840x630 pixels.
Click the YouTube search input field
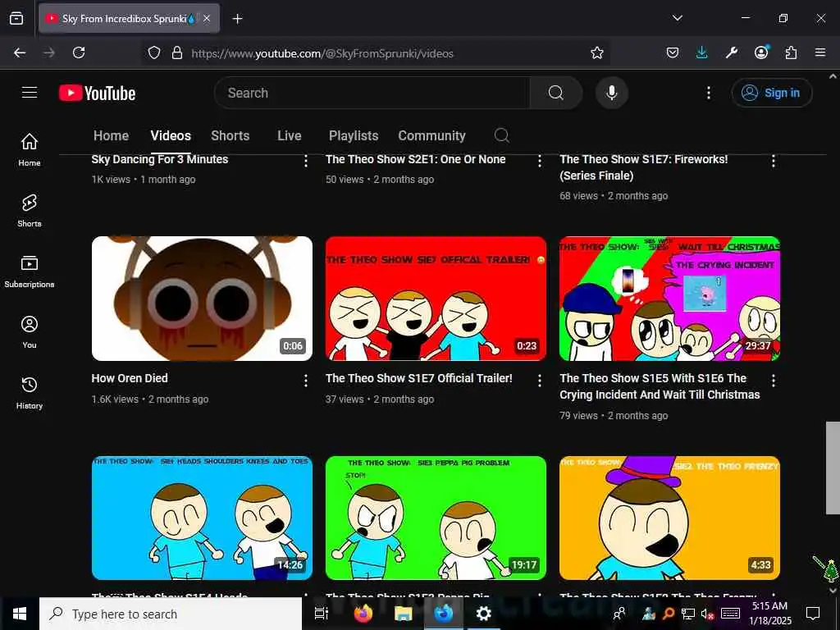[372, 93]
